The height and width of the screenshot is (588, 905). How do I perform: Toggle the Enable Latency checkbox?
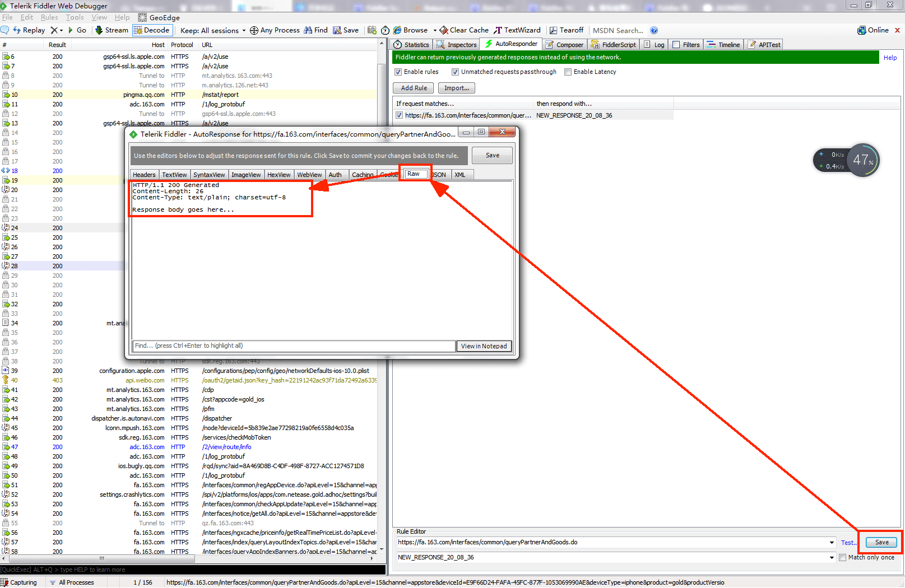(x=568, y=72)
